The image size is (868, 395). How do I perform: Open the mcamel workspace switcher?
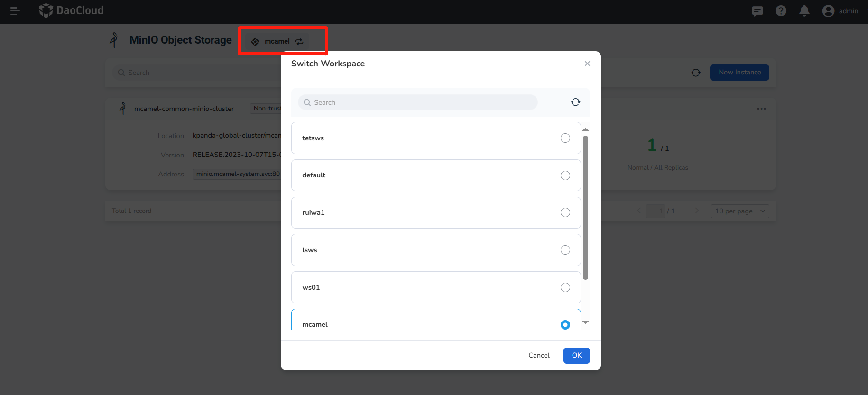(x=277, y=41)
